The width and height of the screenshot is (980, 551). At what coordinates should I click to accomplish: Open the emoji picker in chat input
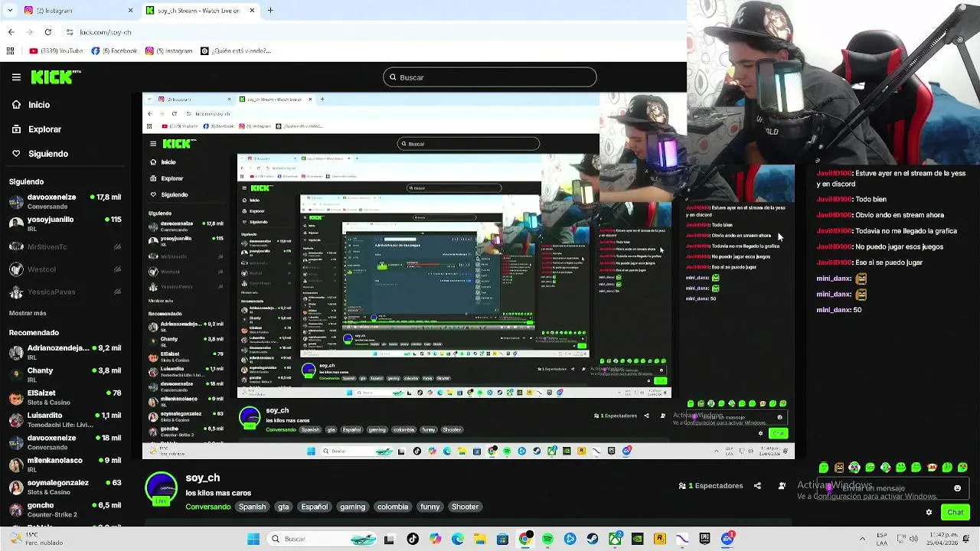click(957, 488)
